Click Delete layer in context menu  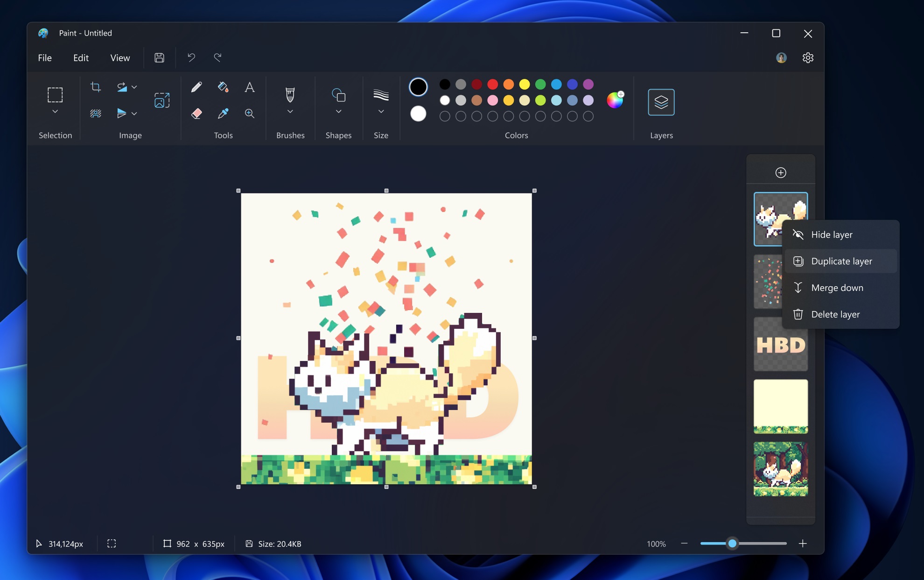(x=835, y=314)
